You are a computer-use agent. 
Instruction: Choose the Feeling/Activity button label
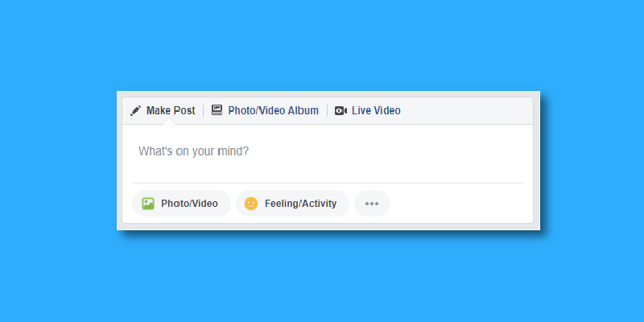tap(300, 204)
